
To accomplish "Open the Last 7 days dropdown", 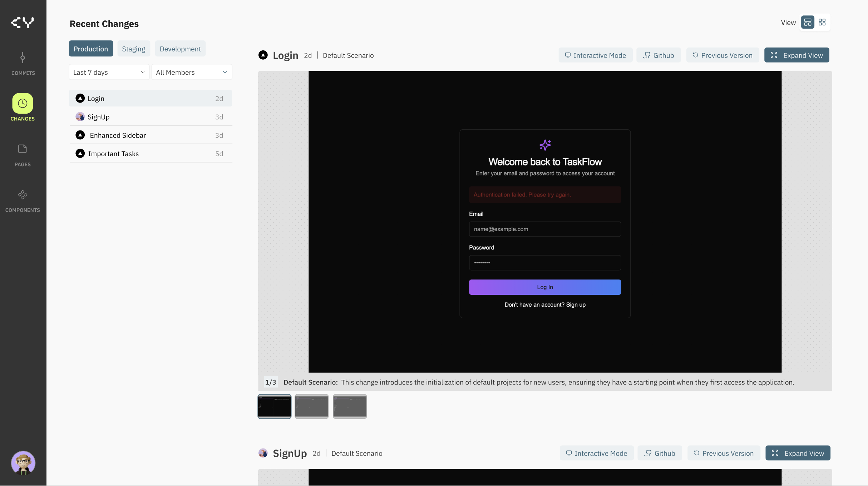I will click(108, 72).
